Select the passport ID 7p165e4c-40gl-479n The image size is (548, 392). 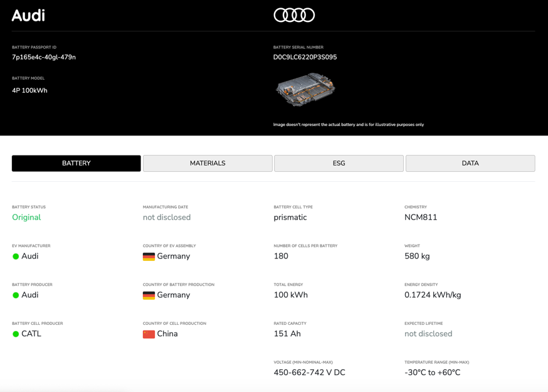coord(44,57)
